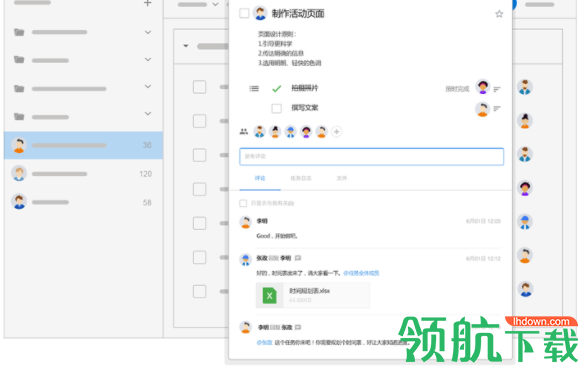Screen dimensions: 578x369
Task: Click the second folder icon in sidebar
Action: pyautogui.click(x=19, y=60)
